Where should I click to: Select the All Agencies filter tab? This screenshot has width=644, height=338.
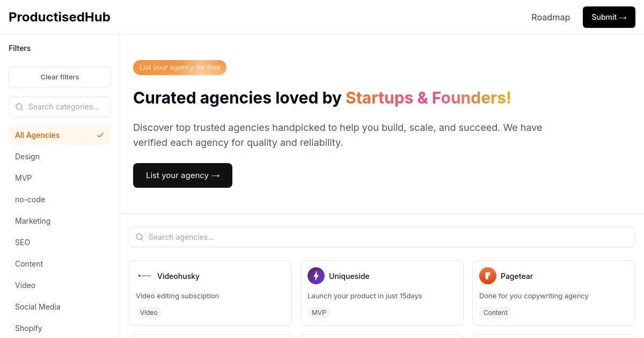[37, 135]
